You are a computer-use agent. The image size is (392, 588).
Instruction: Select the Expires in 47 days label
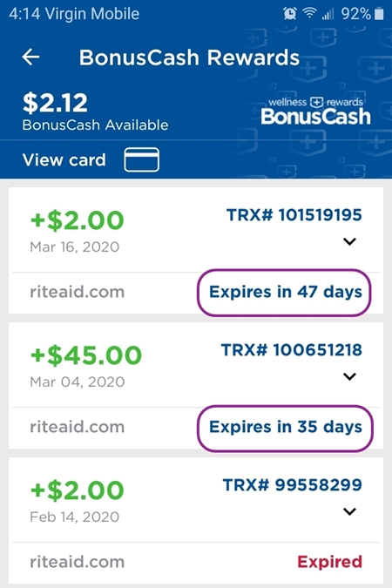[x=286, y=292]
